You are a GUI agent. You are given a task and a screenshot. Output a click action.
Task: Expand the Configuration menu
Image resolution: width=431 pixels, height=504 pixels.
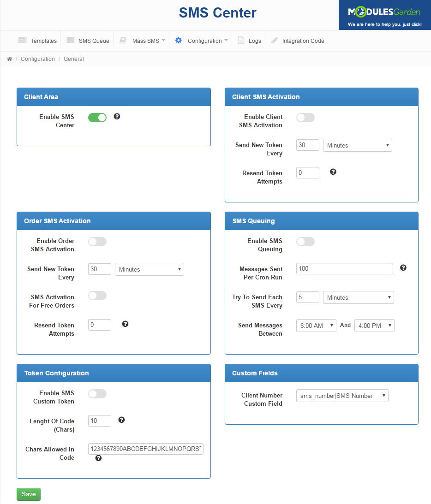(x=202, y=41)
